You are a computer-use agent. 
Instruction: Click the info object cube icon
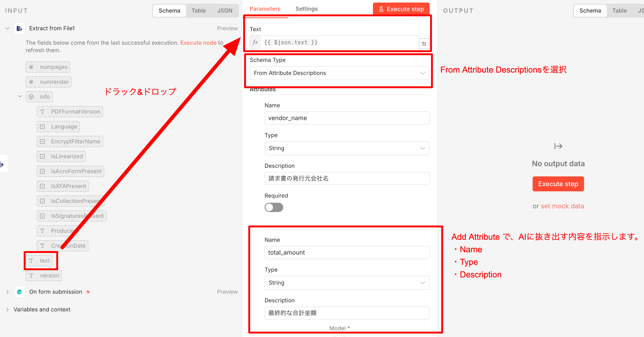(x=31, y=97)
